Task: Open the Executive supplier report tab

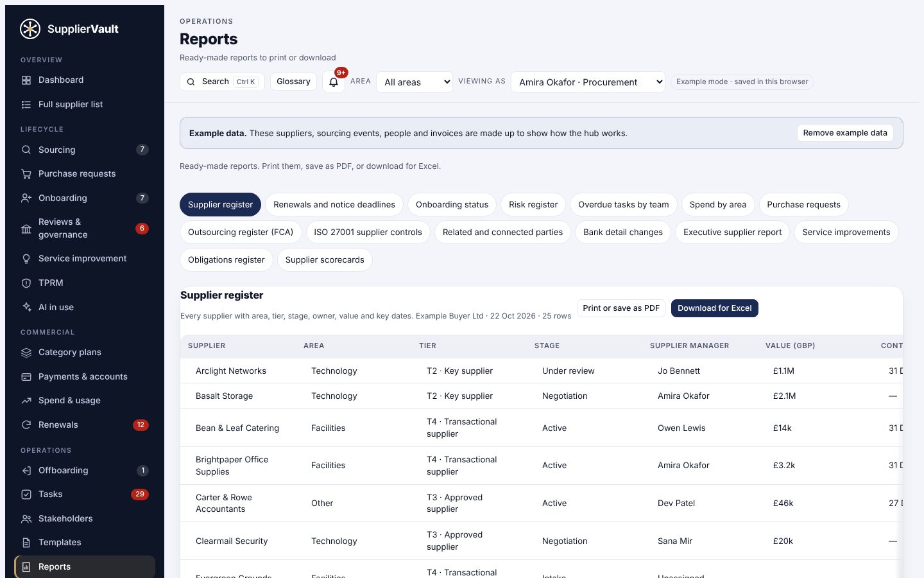Action: point(732,232)
